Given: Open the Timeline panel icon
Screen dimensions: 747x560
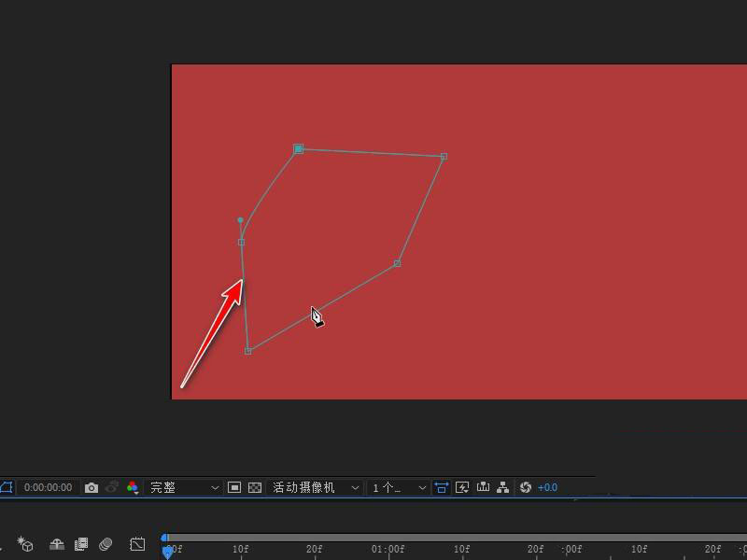Looking at the screenshot, I should coord(483,487).
